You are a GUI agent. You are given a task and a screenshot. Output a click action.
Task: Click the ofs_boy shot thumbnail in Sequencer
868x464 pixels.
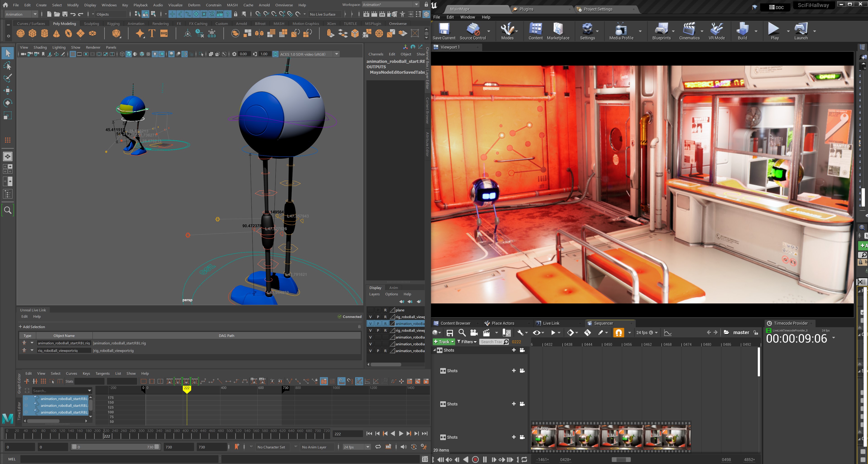(543, 437)
